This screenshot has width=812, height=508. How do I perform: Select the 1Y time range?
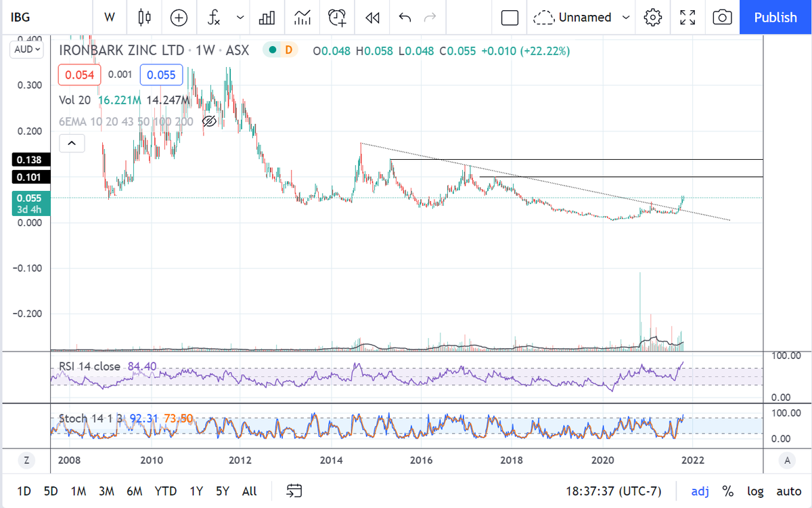click(196, 491)
